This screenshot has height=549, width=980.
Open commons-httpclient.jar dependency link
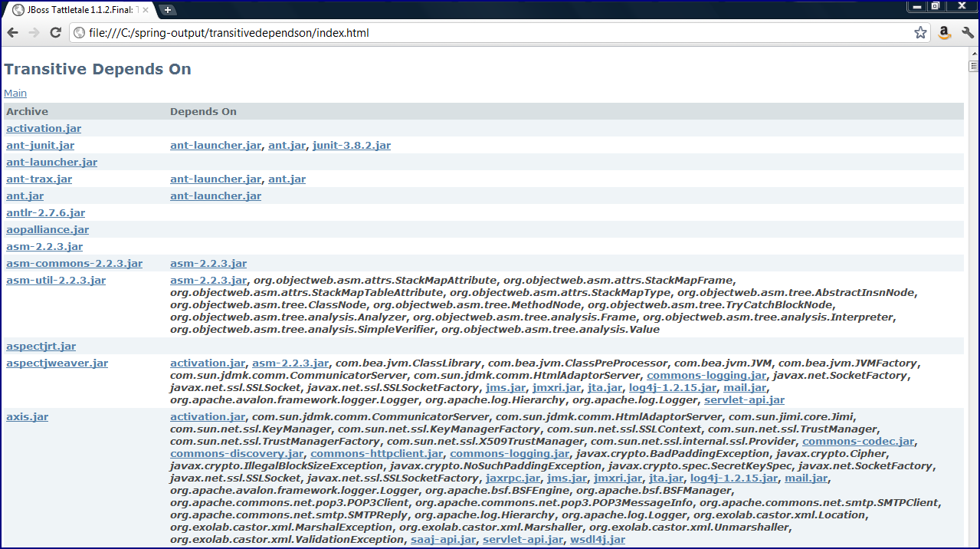tap(377, 453)
